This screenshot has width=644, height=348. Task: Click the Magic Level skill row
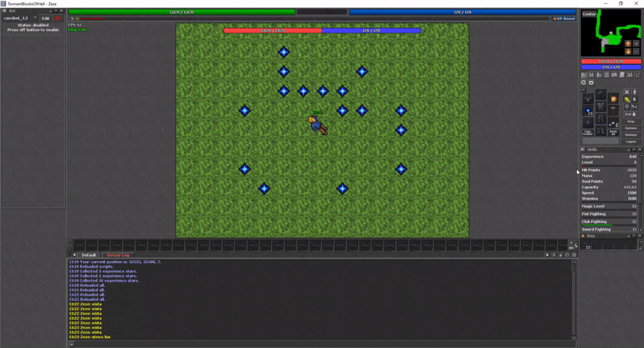tap(609, 206)
